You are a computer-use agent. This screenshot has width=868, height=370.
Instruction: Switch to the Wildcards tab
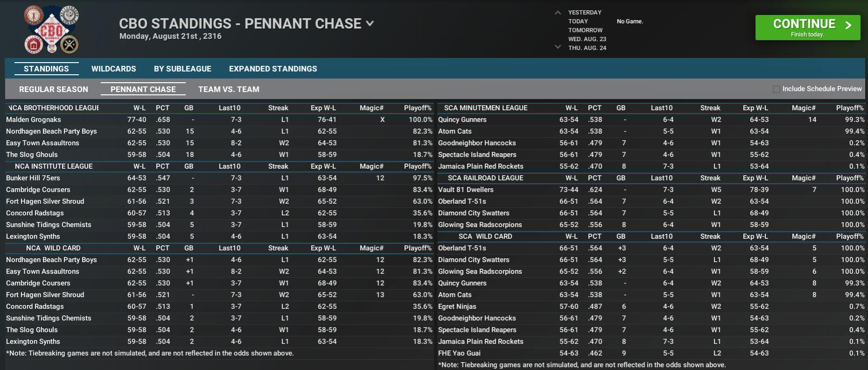point(113,69)
